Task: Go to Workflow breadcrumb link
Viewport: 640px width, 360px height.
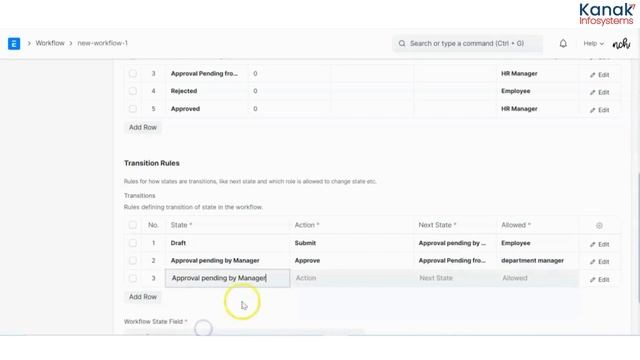Action: point(50,43)
